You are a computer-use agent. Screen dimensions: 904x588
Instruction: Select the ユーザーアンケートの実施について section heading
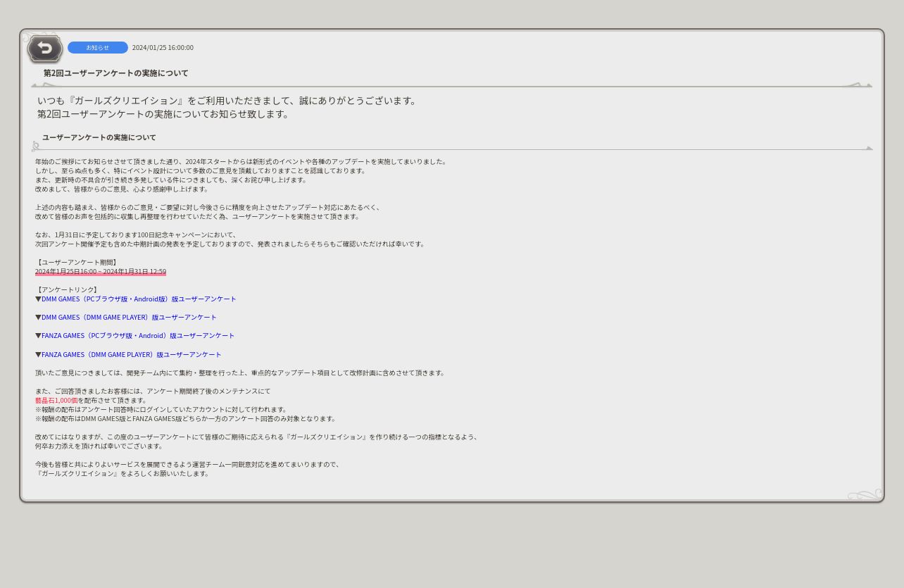[x=99, y=137]
